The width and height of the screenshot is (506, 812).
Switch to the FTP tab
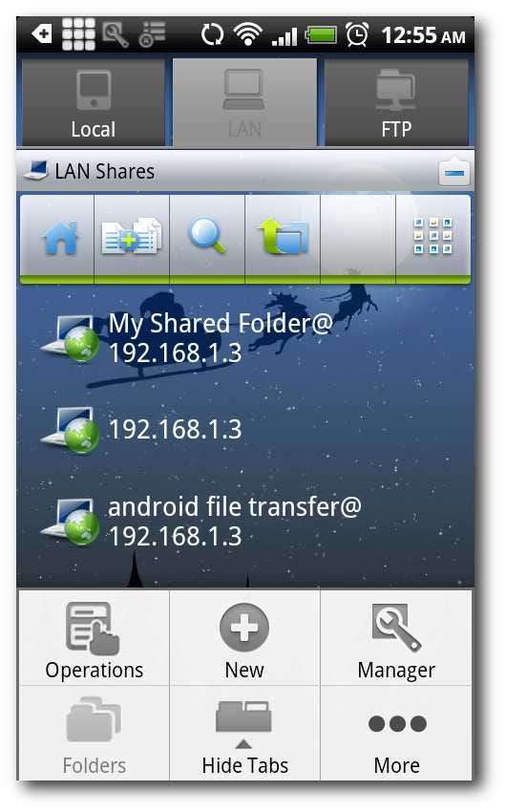pos(396,103)
